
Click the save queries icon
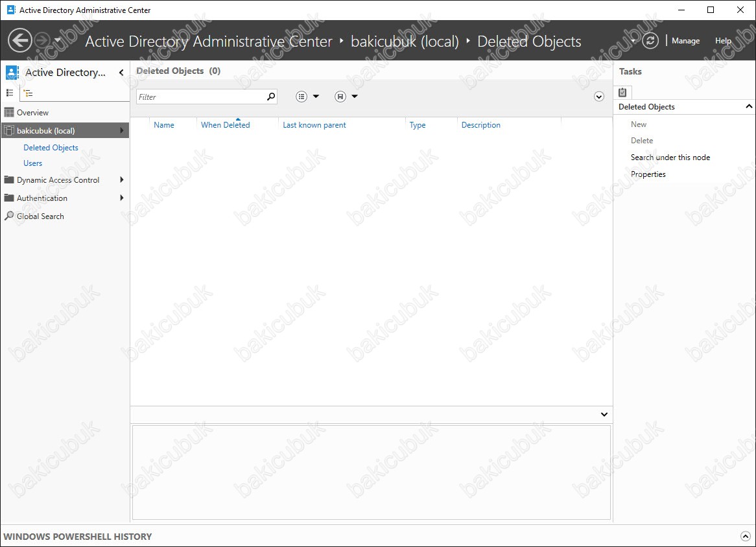tap(340, 97)
